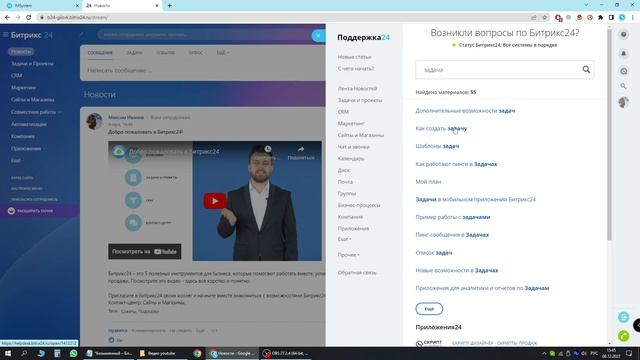Open 'Задачи и проекты' in the support menu
The image size is (640, 360).
(360, 100)
